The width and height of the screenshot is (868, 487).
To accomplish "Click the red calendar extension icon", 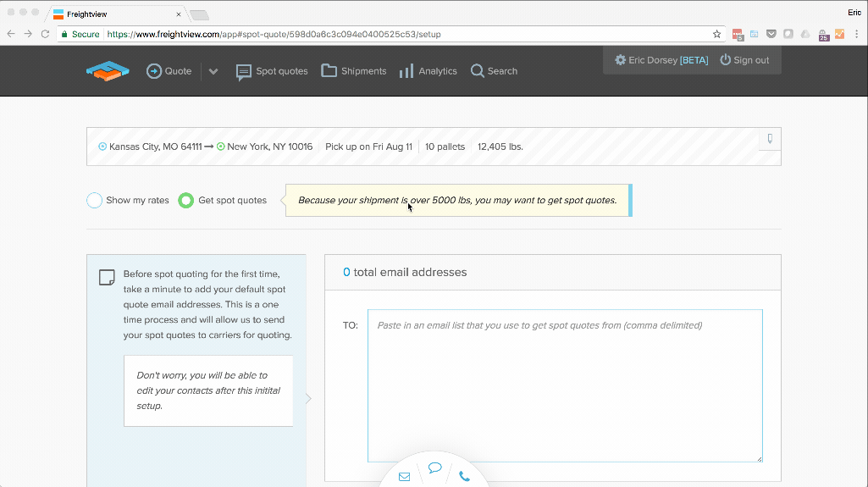I will click(x=738, y=35).
